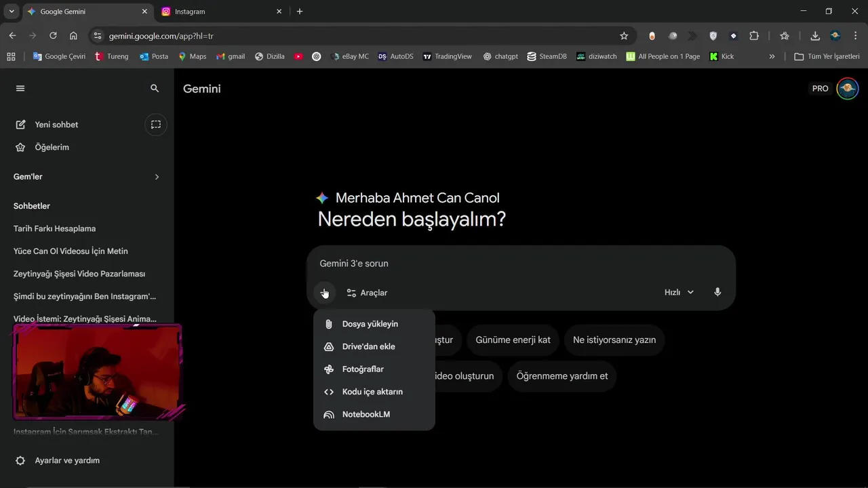Image resolution: width=868 pixels, height=488 pixels.
Task: Toggle the Gemini sidebar hamburger menu
Action: (20, 88)
